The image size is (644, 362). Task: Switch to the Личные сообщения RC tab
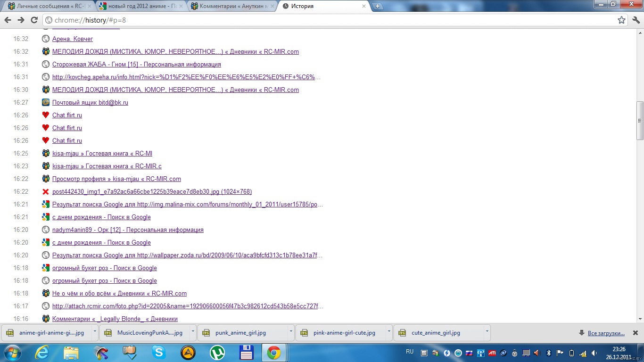pyautogui.click(x=49, y=6)
